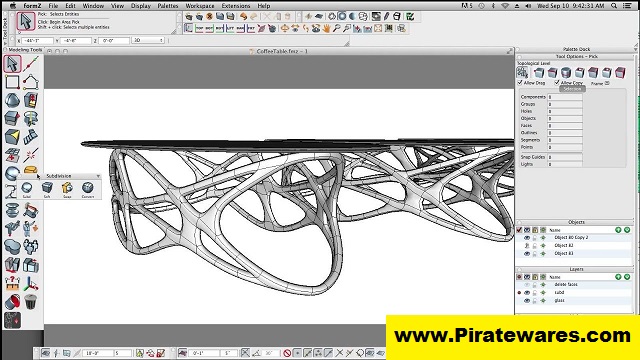Click the trash can delete tool

coord(31,302)
